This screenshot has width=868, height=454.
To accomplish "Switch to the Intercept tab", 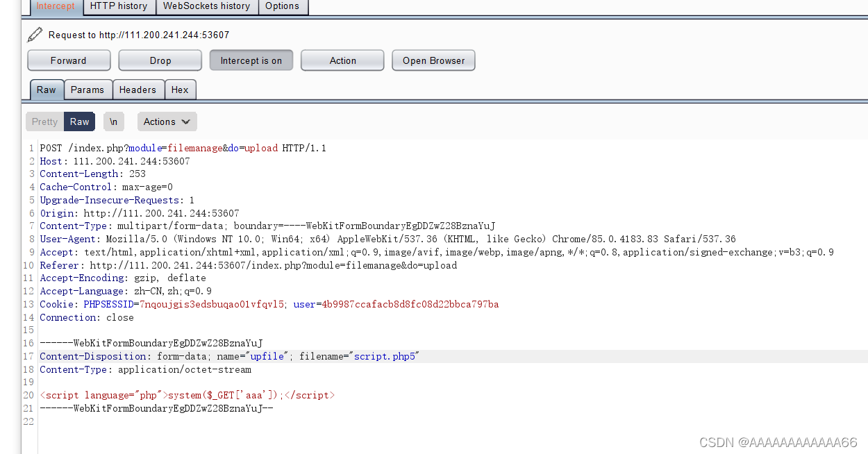I will pyautogui.click(x=56, y=6).
